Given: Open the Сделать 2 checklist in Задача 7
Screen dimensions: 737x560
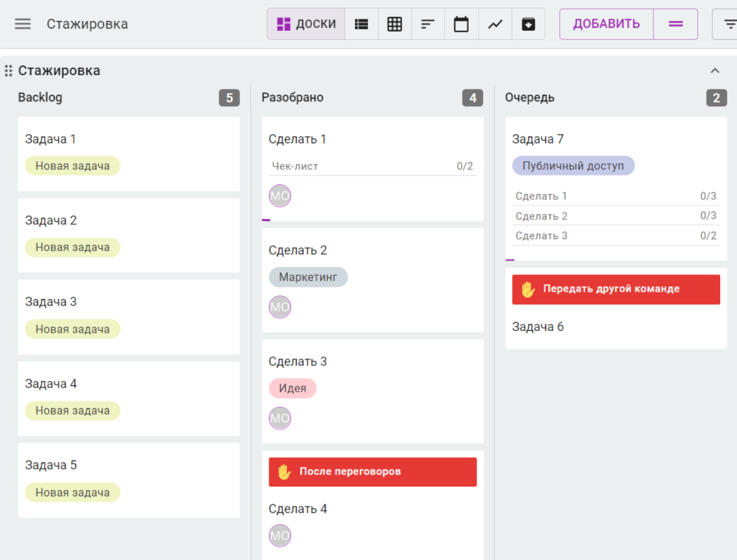Looking at the screenshot, I should 615,216.
